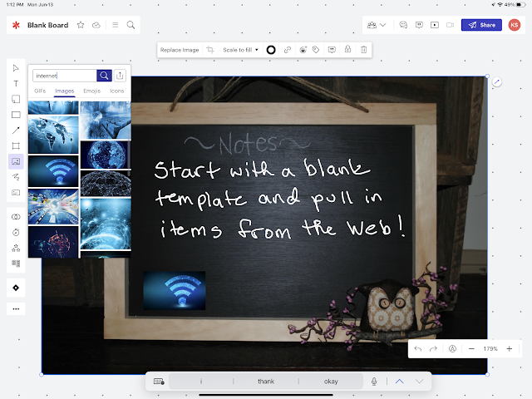The image size is (532, 399).
Task: Click the Share button
Action: click(481, 25)
